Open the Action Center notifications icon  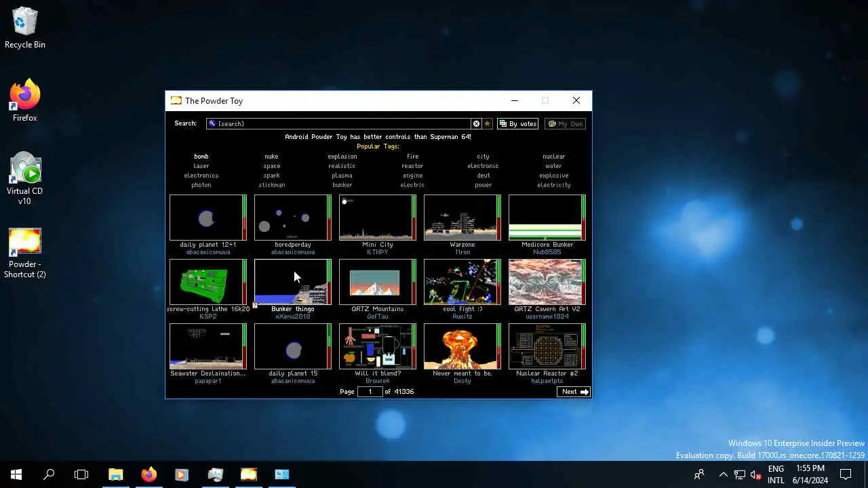coord(846,474)
